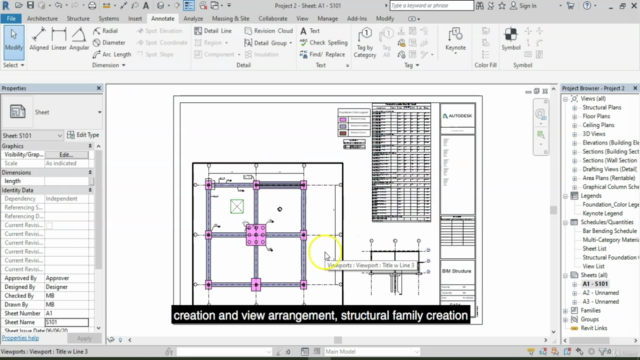640x360 pixels.
Task: Pick the Diameter dimension tool
Action: point(109,42)
